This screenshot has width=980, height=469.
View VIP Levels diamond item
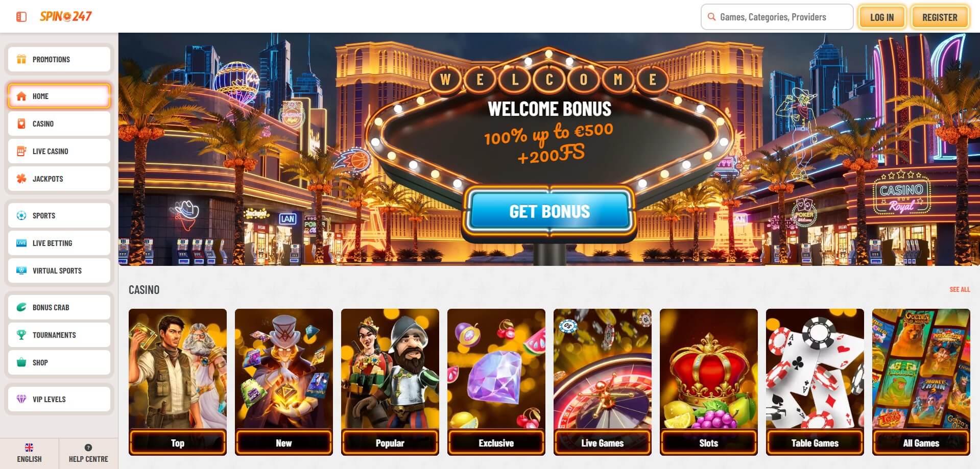pos(59,399)
